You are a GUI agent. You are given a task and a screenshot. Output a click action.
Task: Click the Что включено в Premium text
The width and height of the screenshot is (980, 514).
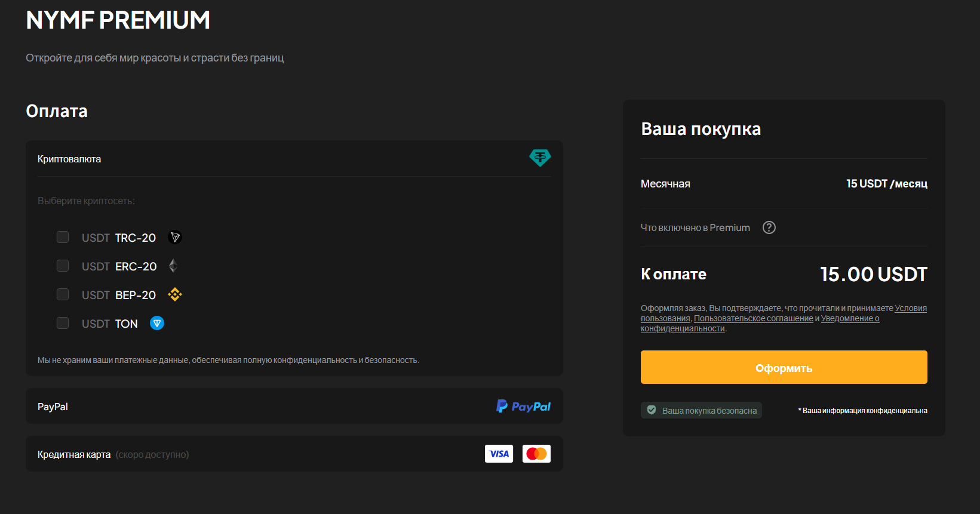point(695,227)
